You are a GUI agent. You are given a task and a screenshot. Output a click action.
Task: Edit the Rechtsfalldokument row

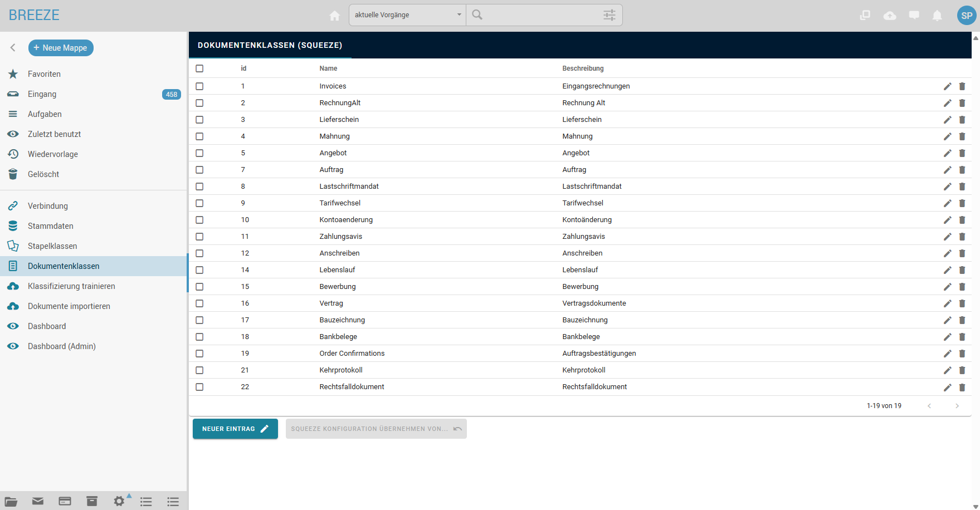947,388
